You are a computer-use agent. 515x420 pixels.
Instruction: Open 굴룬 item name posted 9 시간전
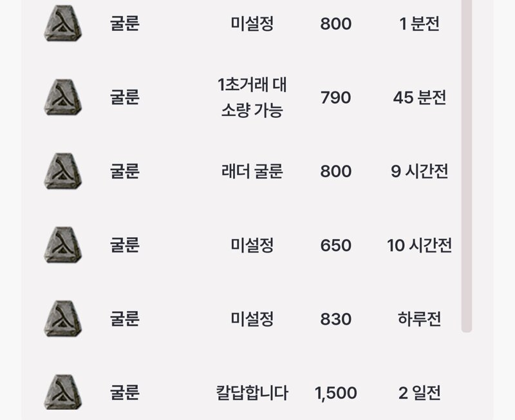pyautogui.click(x=124, y=171)
